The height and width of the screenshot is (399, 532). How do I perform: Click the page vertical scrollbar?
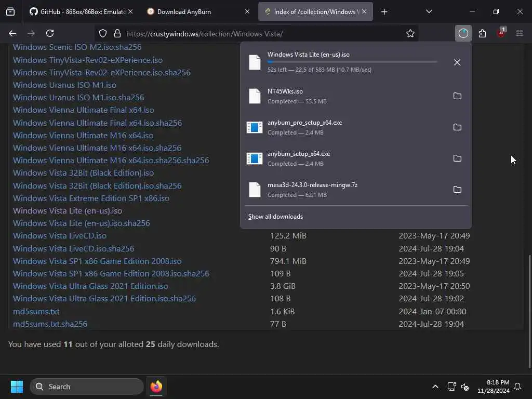tap(529, 311)
